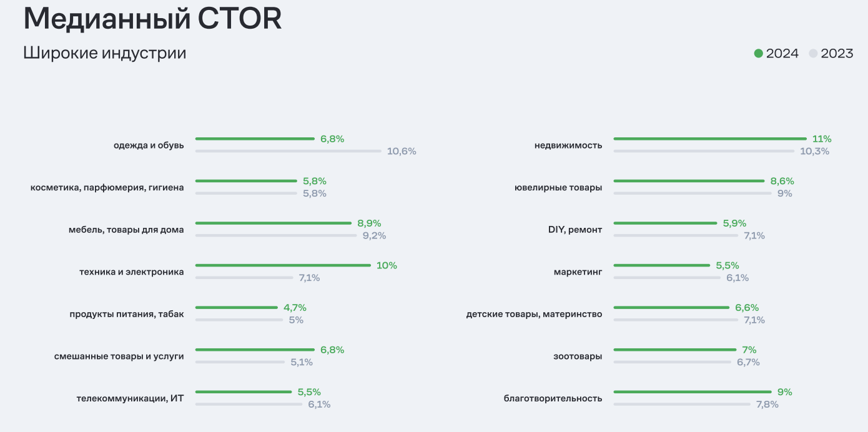Screen dimensions: 868x432
Task: Click the green 11% bar for недвижимость
Action: point(710,139)
